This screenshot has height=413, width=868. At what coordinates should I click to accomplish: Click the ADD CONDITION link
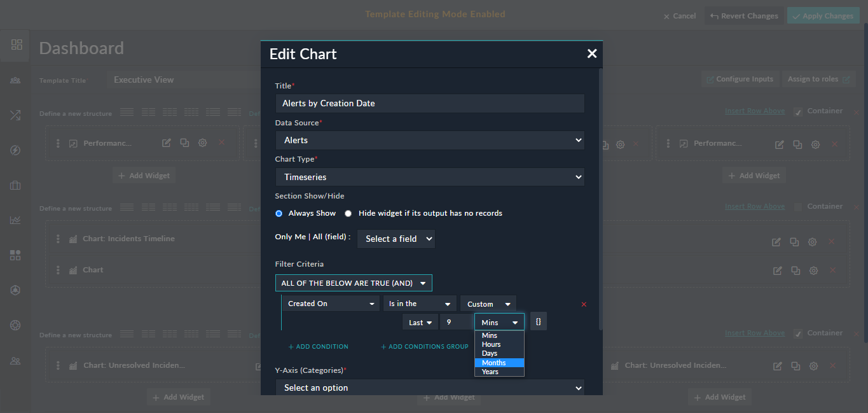(318, 346)
